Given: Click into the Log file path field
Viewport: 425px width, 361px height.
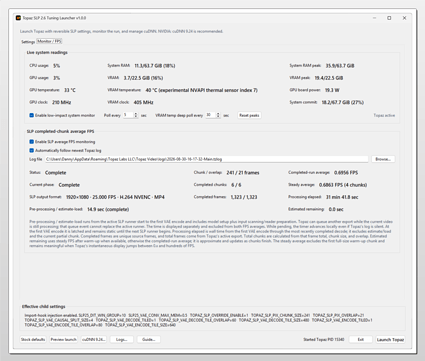Looking at the screenshot, I should coord(206,159).
